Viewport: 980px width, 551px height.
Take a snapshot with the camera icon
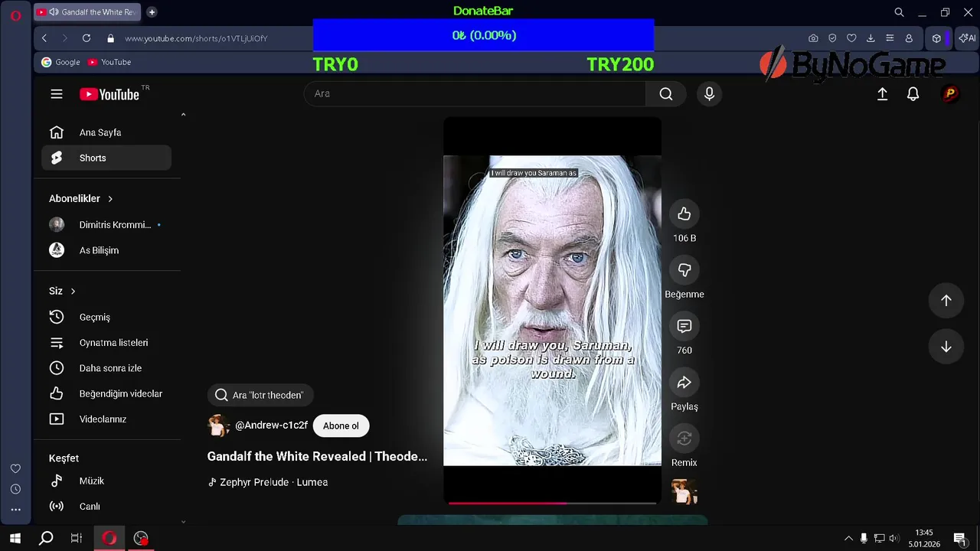point(813,38)
